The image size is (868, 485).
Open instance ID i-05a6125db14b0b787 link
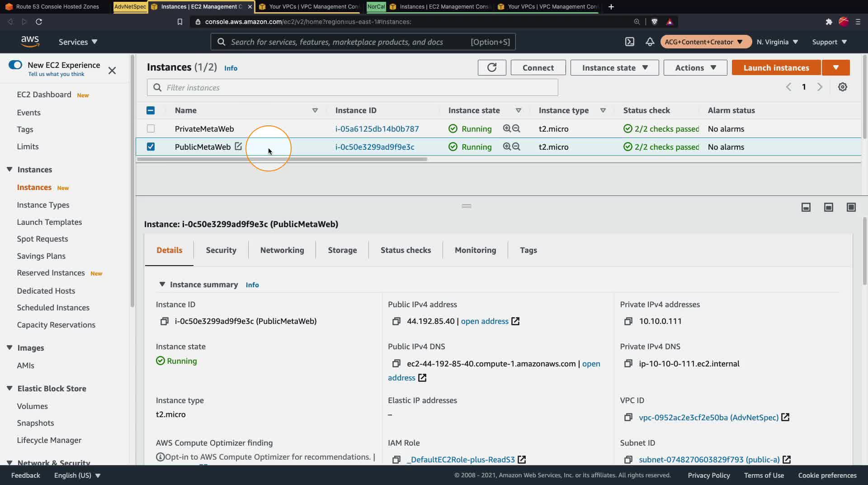pyautogui.click(x=377, y=128)
